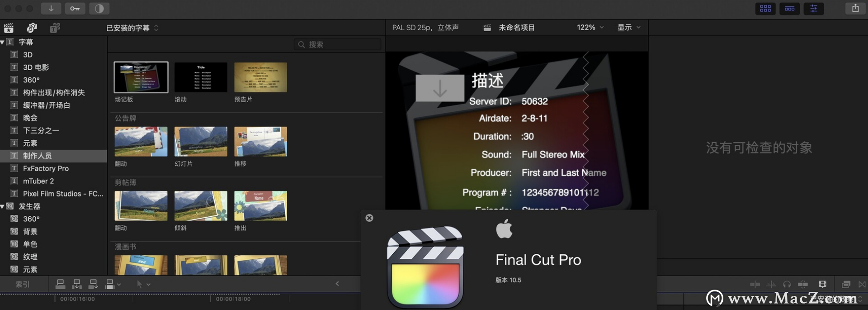Image resolution: width=868 pixels, height=310 pixels.
Task: Select the 滚动 title thumbnail
Action: [201, 77]
